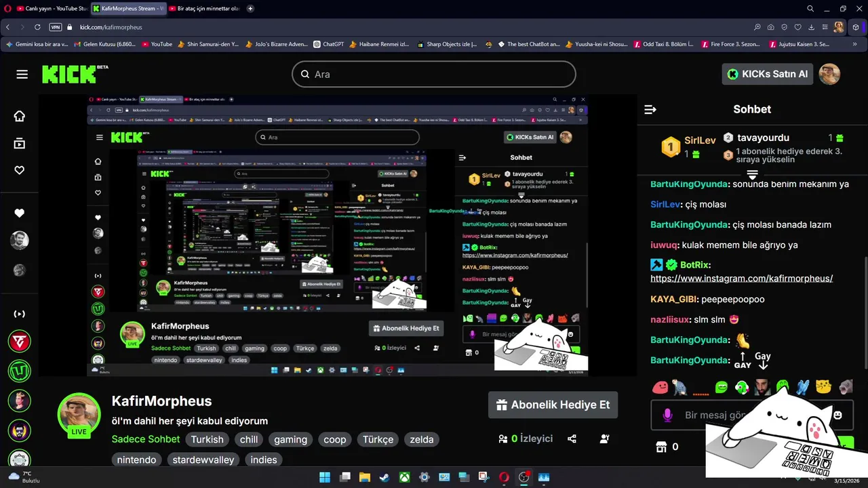Go back in the browser
This screenshot has height=488, width=868.
click(x=7, y=27)
